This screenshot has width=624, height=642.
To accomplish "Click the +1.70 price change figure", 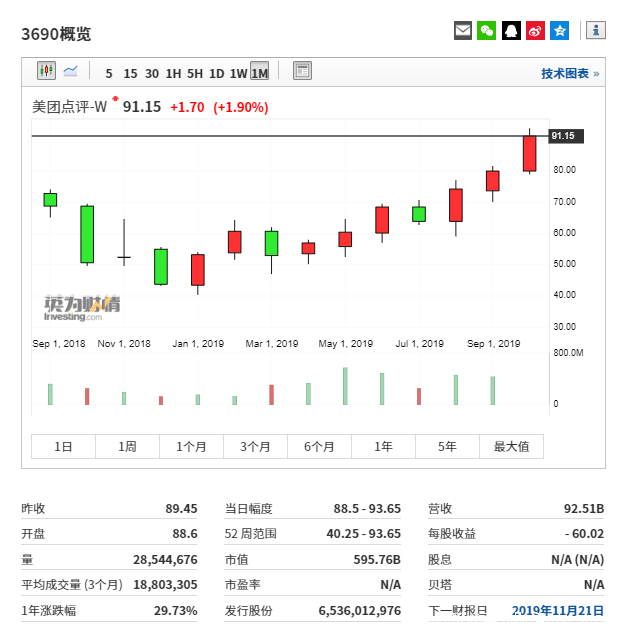I will 187,107.
